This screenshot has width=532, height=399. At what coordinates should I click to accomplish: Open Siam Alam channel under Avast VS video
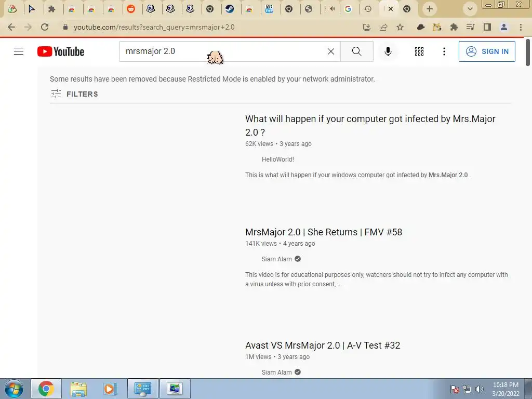coord(276,372)
